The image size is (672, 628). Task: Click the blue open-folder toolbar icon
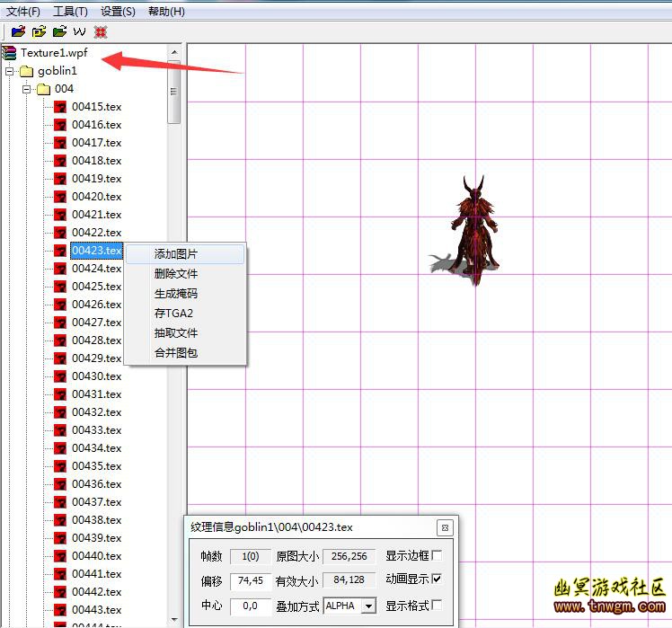point(19,31)
